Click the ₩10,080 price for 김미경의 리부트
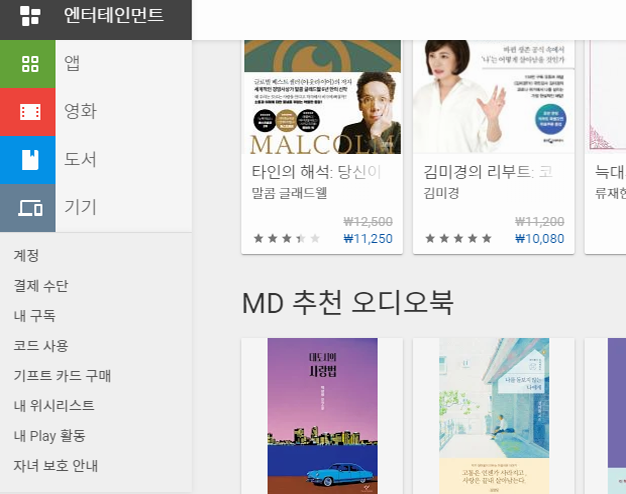The image size is (626, 494). (x=539, y=239)
